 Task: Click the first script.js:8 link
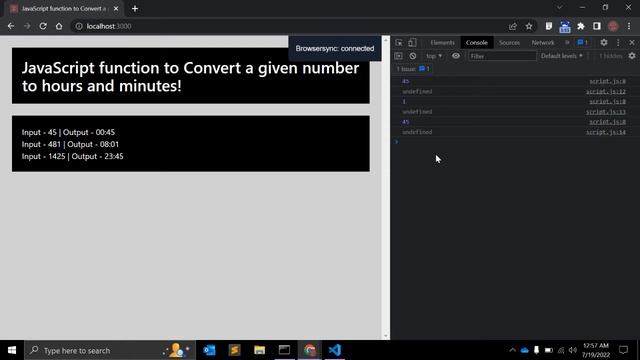(x=607, y=81)
